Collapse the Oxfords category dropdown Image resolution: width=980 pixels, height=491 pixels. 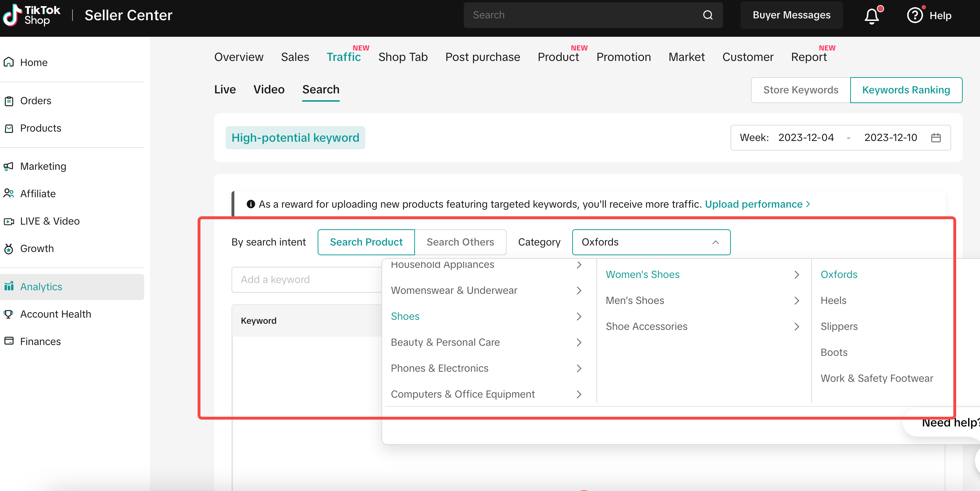[715, 242]
